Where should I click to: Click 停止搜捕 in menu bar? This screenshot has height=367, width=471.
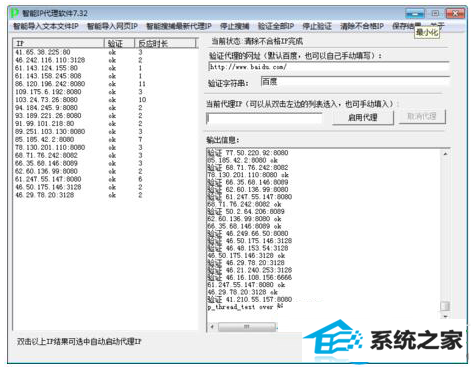coord(235,26)
